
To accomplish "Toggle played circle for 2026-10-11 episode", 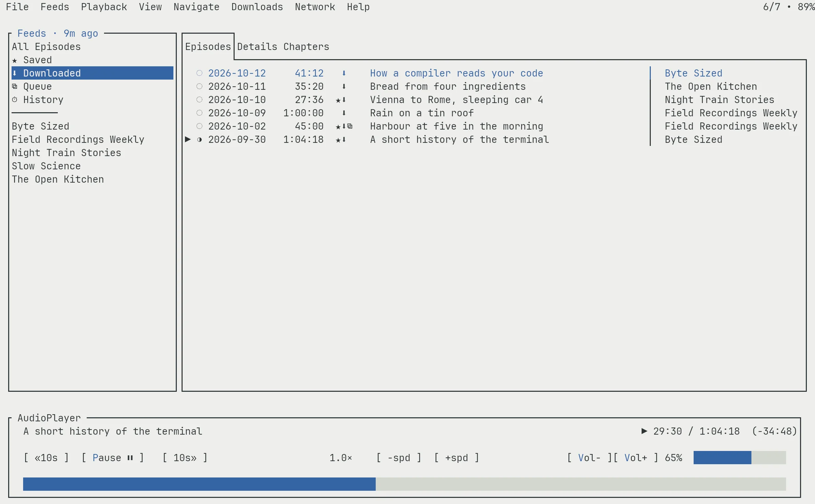I will [200, 86].
